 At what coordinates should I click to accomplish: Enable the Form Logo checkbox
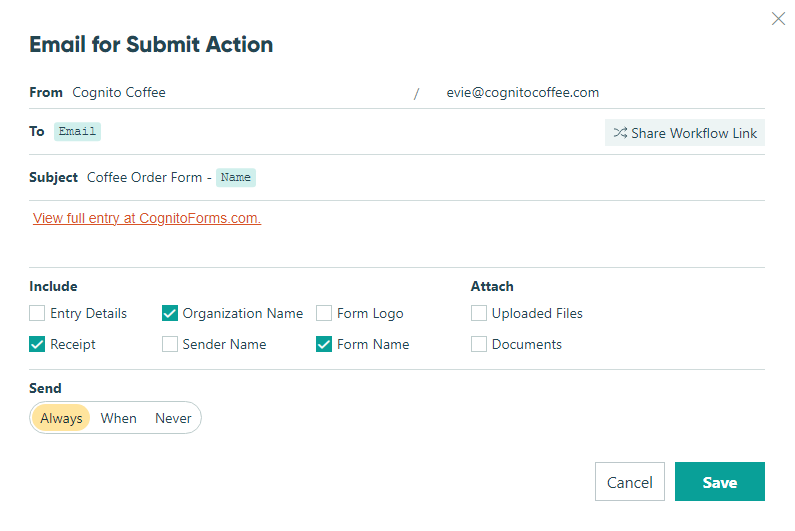click(x=324, y=313)
